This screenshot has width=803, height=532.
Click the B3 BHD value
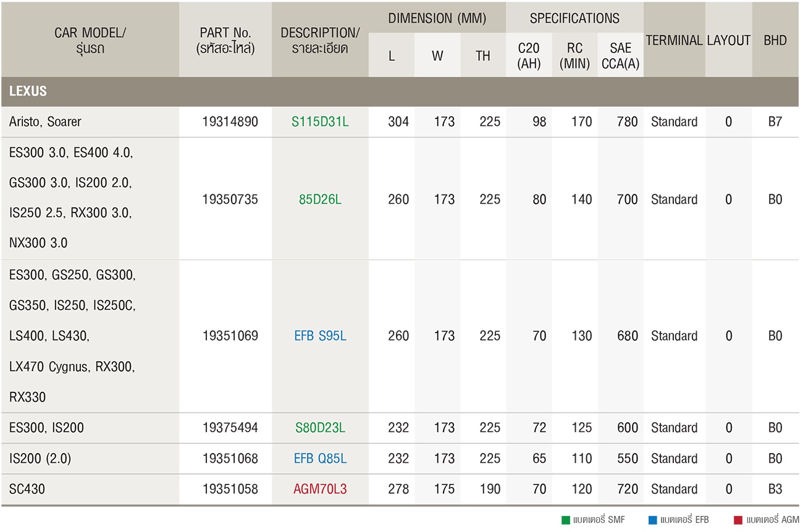(775, 489)
